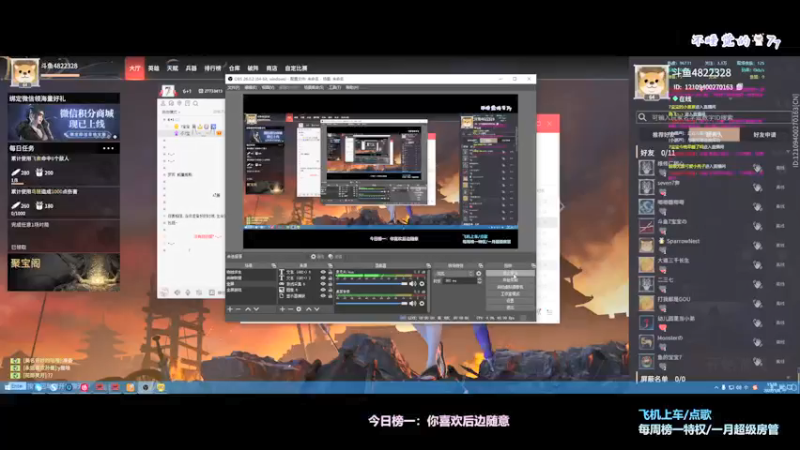Move selected scene down in OBS

pos(256,309)
